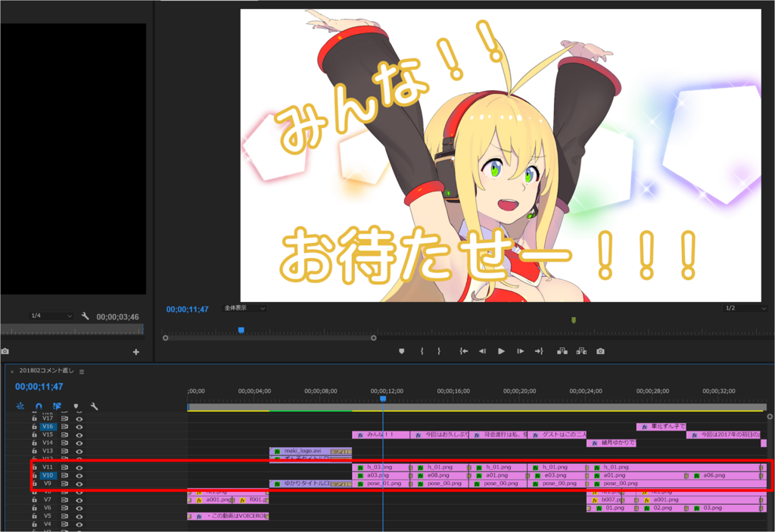This screenshot has width=775, height=532.
Task: Target the V16 track header
Action: pyautogui.click(x=48, y=426)
